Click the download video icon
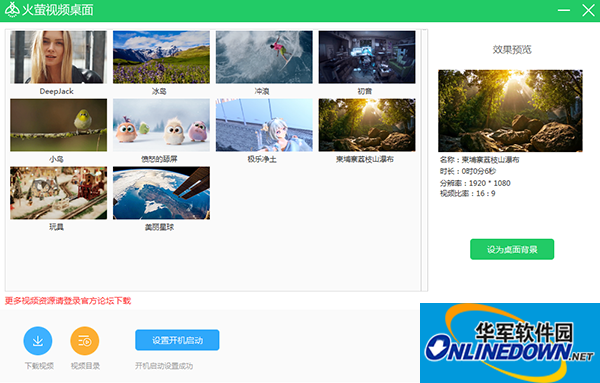 pyautogui.click(x=38, y=341)
